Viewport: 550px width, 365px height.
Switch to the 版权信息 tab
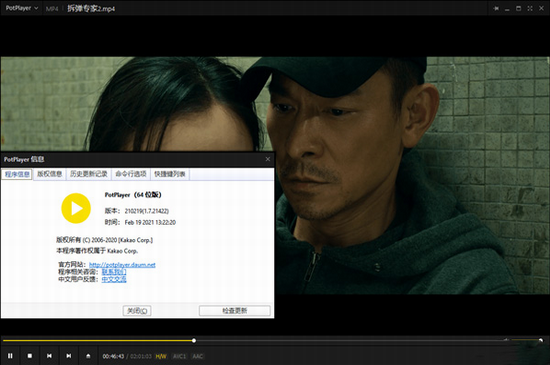(x=49, y=174)
